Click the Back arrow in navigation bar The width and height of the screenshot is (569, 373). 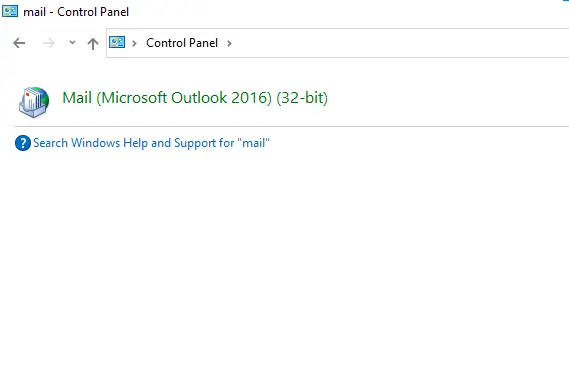point(19,43)
